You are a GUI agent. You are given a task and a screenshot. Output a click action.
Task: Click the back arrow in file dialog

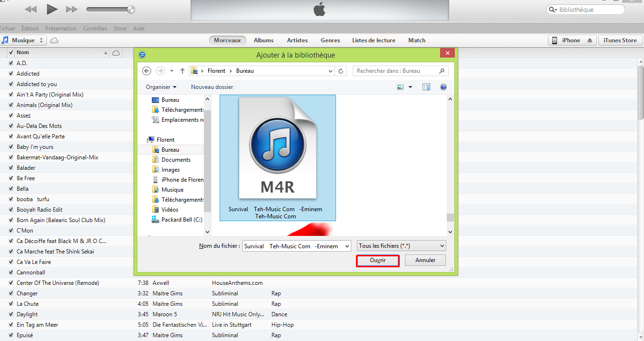point(146,71)
